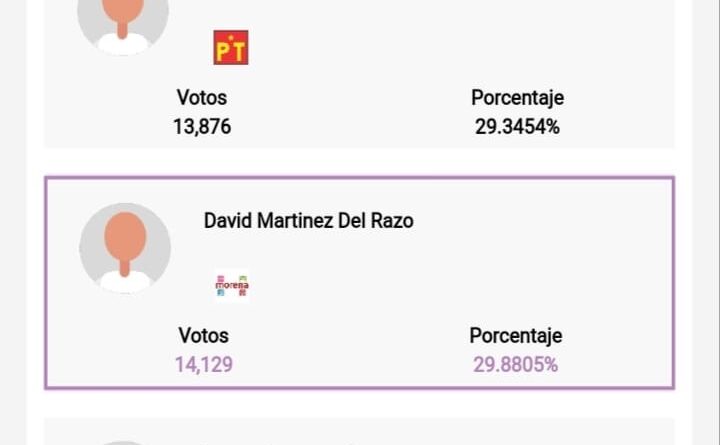
Task: Click the Porcentaje label above 29.8805%
Action: point(516,336)
